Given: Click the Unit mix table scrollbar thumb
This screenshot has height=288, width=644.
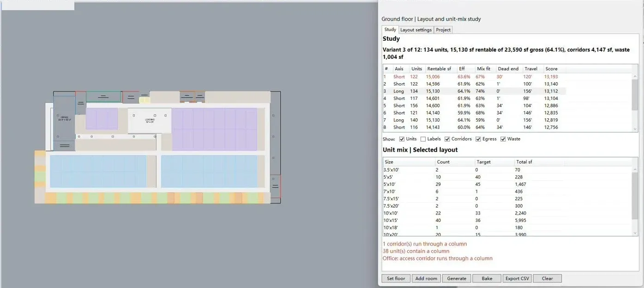Looking at the screenshot, I should (635, 196).
